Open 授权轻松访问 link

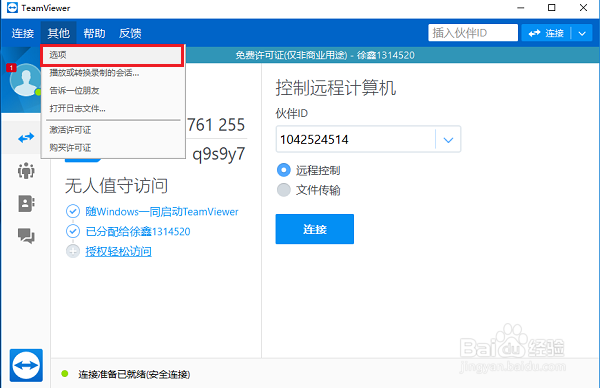coord(118,251)
